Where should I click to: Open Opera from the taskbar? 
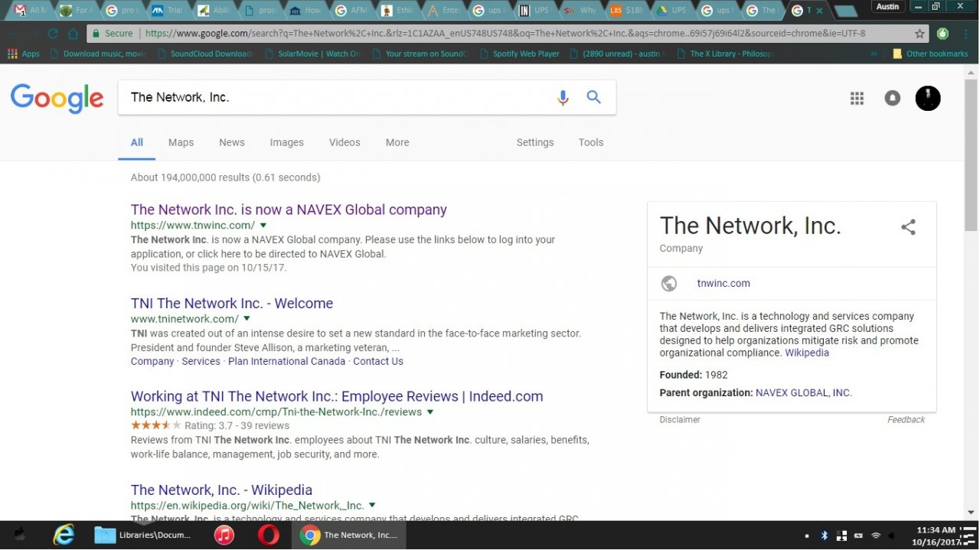pos(269,535)
